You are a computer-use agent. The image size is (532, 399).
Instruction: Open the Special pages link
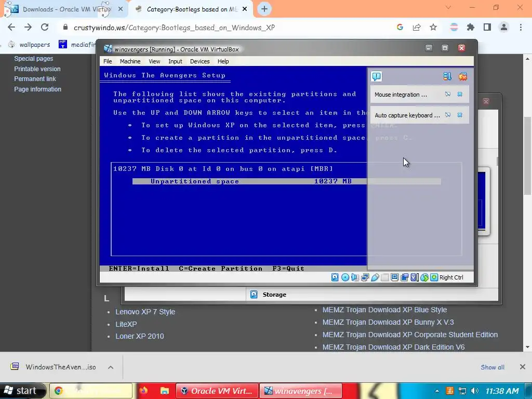click(34, 58)
